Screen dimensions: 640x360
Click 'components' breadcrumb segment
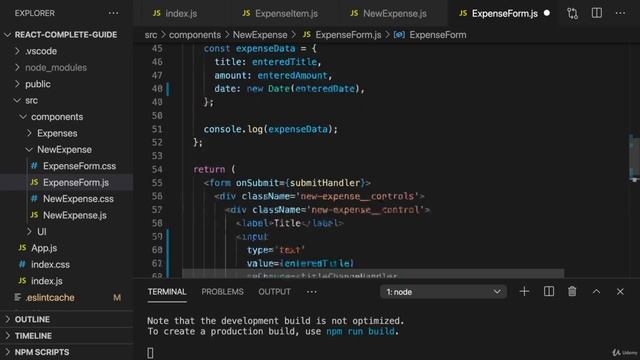point(195,35)
